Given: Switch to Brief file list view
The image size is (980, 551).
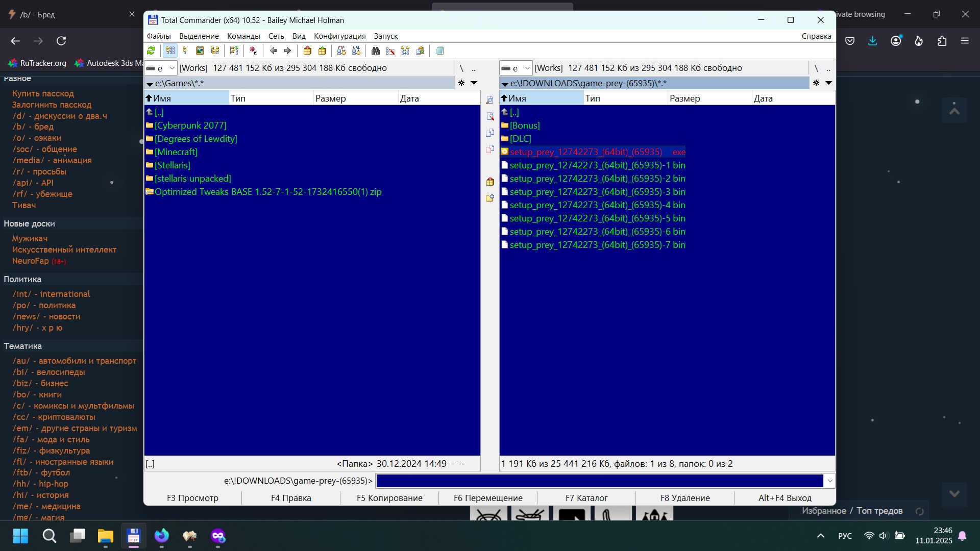Looking at the screenshot, I should coord(170,51).
